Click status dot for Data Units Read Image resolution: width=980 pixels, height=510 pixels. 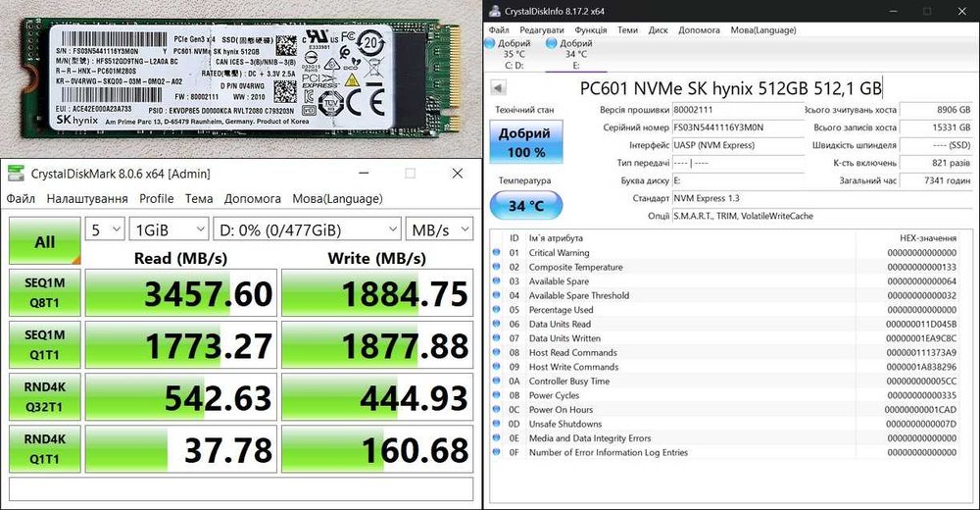[x=496, y=324]
